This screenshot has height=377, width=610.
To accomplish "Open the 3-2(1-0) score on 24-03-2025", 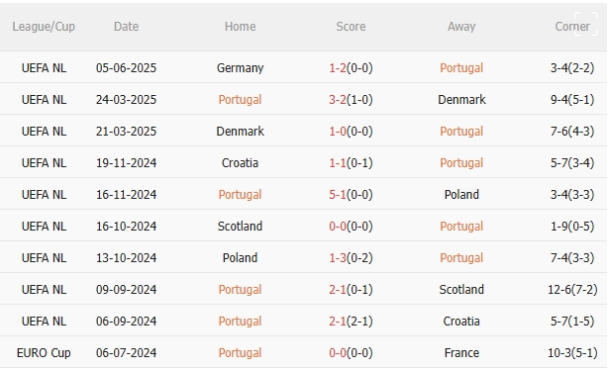I will click(351, 100).
